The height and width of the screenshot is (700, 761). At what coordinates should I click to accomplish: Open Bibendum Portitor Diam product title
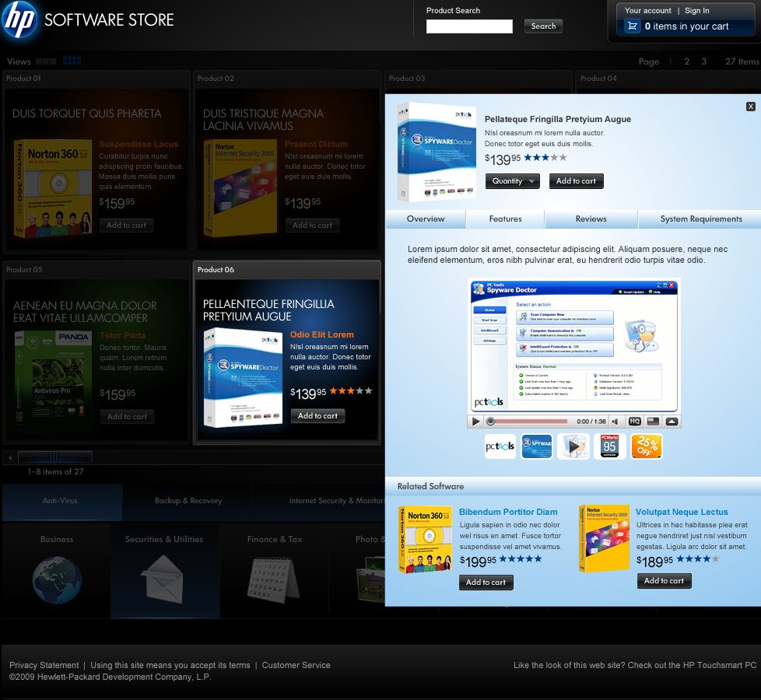tap(508, 512)
